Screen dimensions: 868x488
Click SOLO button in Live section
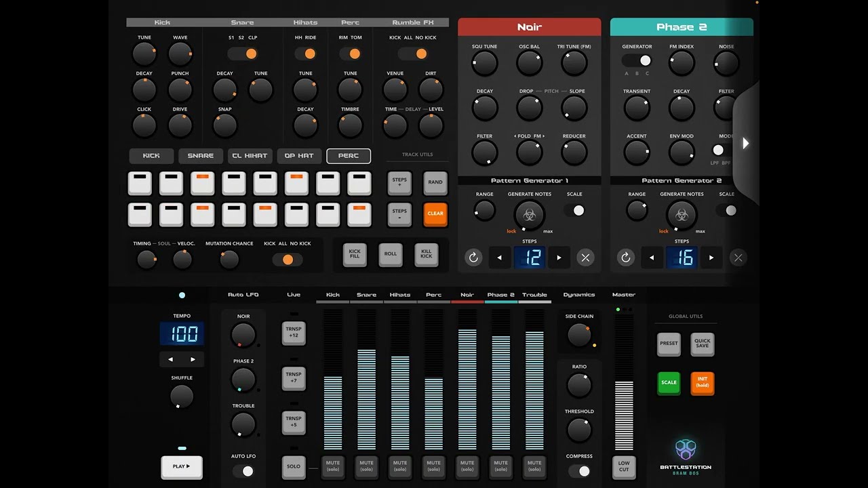click(x=294, y=466)
